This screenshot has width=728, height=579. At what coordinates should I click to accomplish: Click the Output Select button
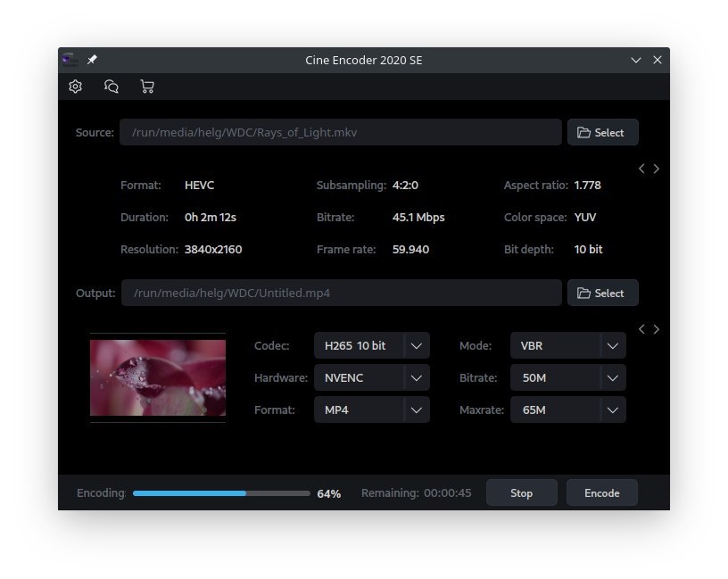602,293
